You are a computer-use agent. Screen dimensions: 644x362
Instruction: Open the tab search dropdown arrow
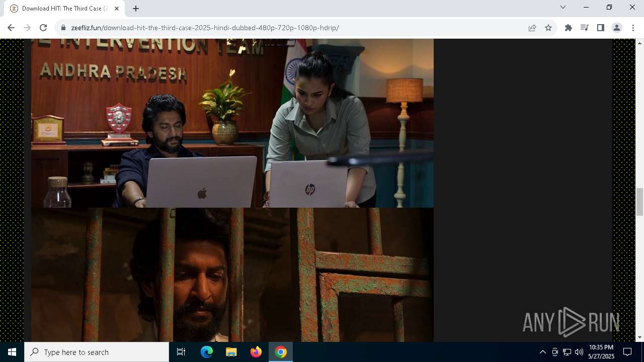(x=563, y=7)
